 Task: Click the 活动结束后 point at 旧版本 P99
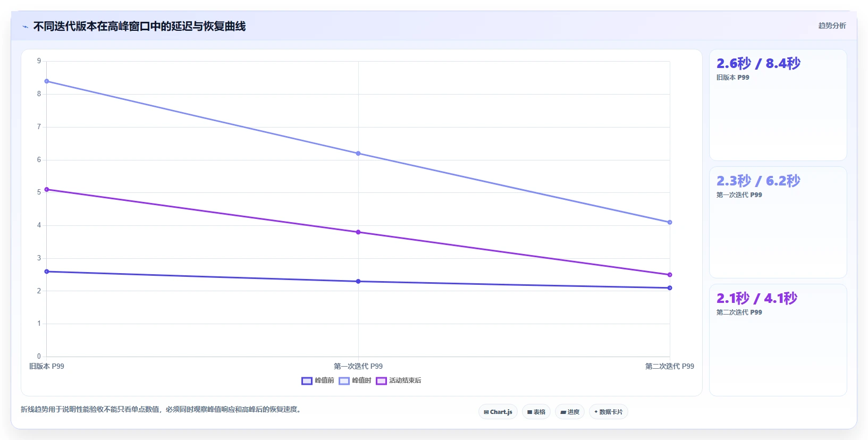(47, 190)
